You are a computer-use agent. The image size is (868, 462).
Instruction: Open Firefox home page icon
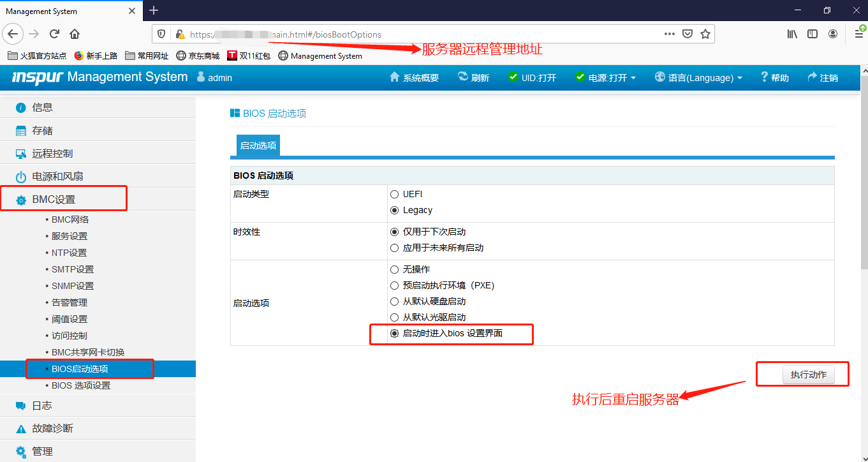(x=75, y=34)
